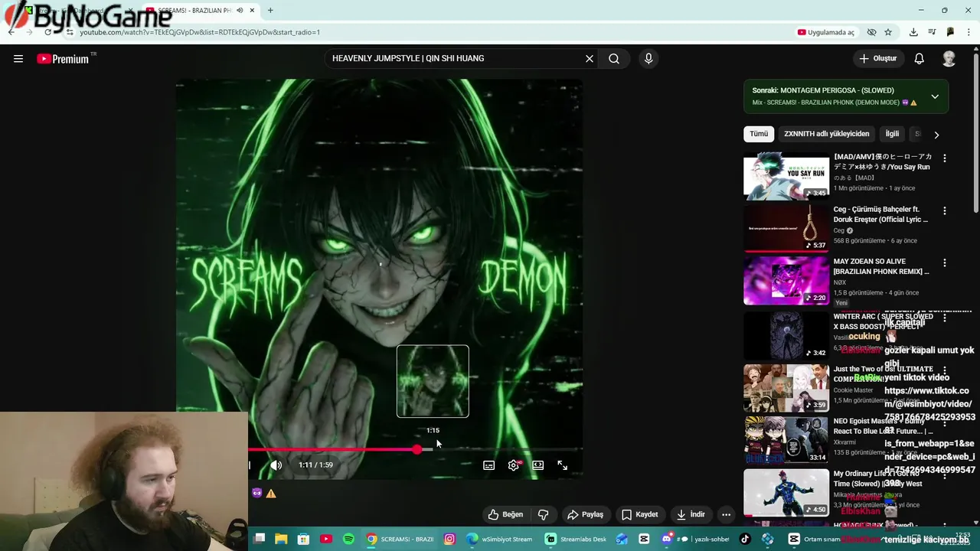Viewport: 980px width, 551px height.
Task: Open Spotify from the taskbar
Action: 348,539
